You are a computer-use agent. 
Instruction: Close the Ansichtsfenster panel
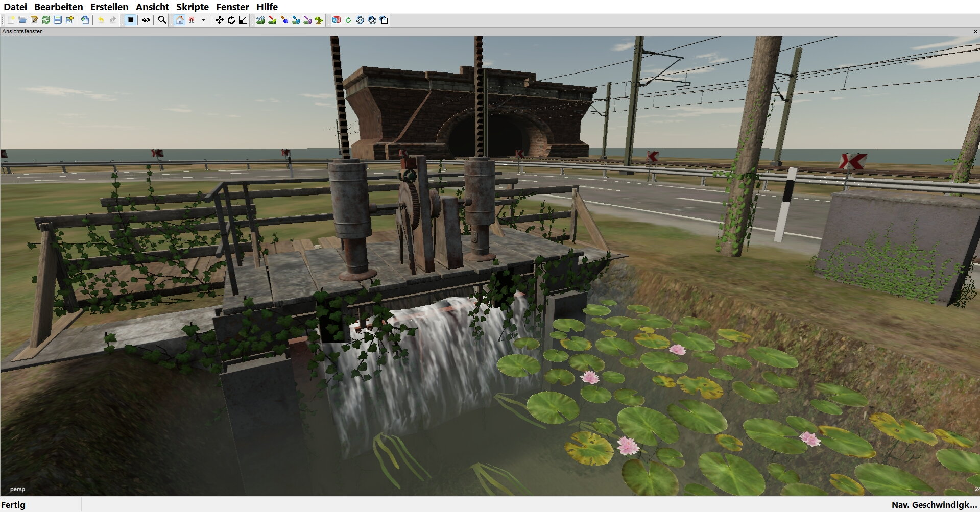(x=975, y=31)
